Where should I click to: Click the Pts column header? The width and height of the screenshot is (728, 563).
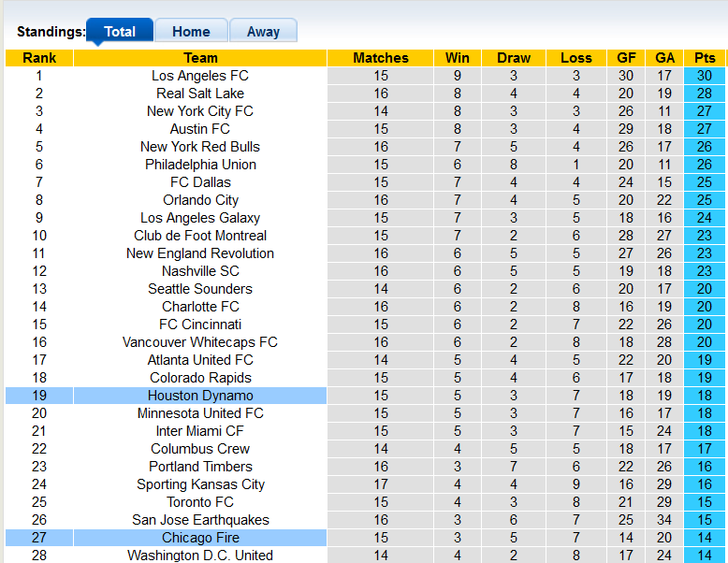pos(705,58)
